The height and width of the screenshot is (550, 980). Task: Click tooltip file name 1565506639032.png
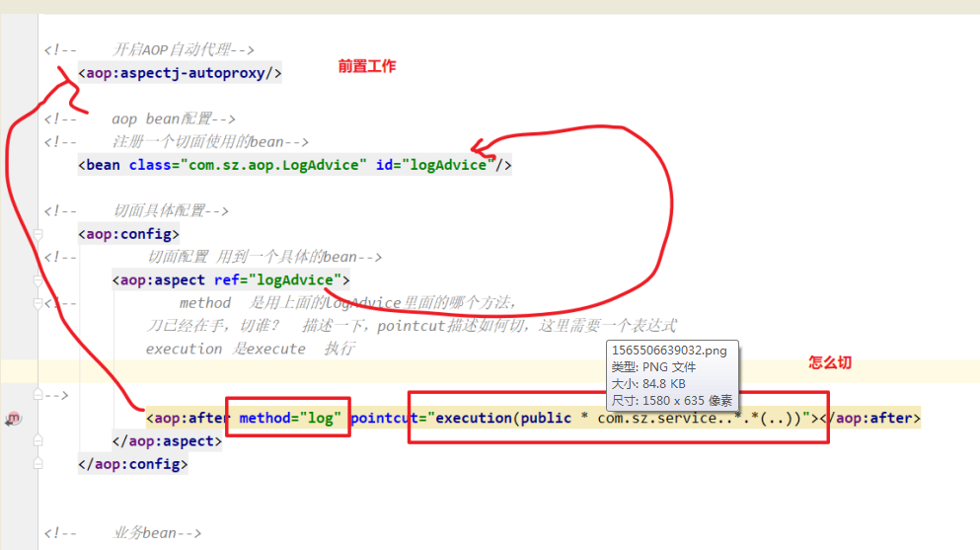click(x=669, y=350)
